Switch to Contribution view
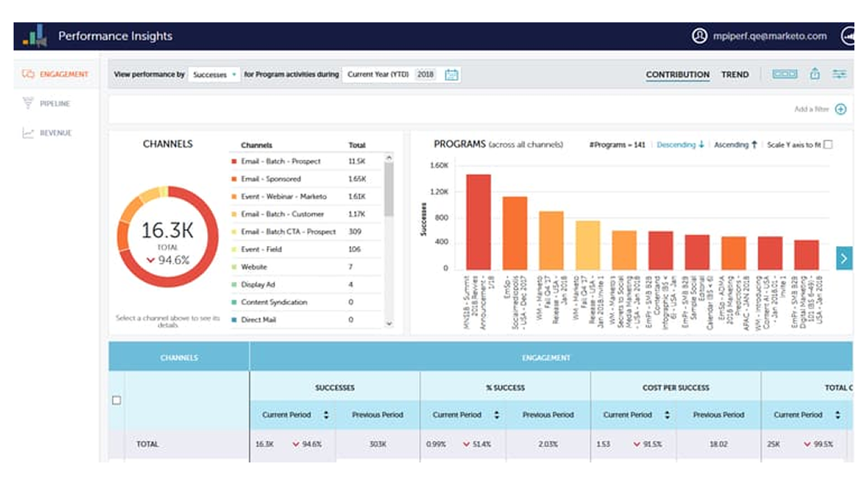The width and height of the screenshot is (868, 484). 678,74
